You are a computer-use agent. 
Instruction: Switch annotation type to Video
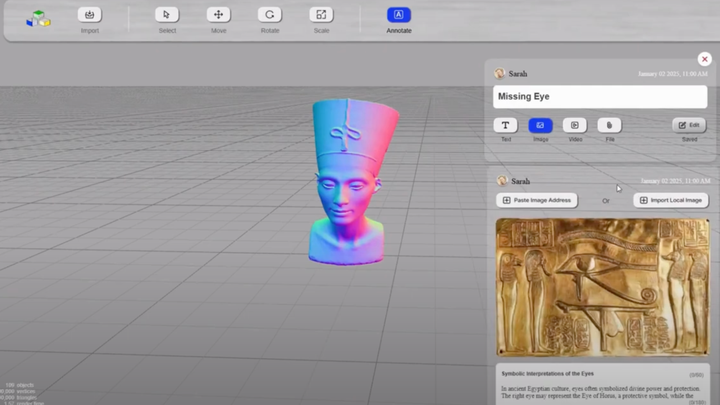(x=574, y=125)
